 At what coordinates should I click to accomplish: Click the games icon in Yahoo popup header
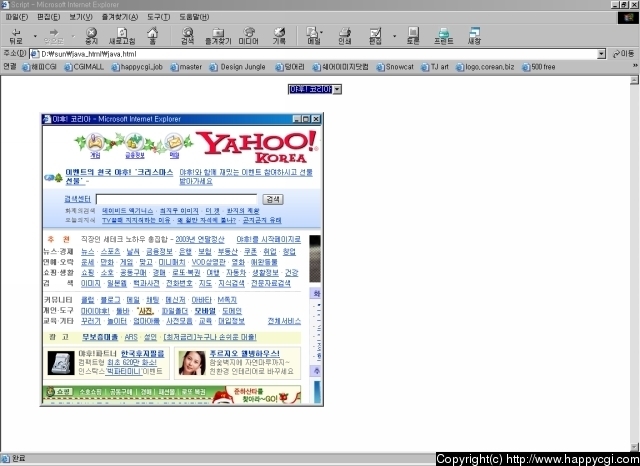95,142
